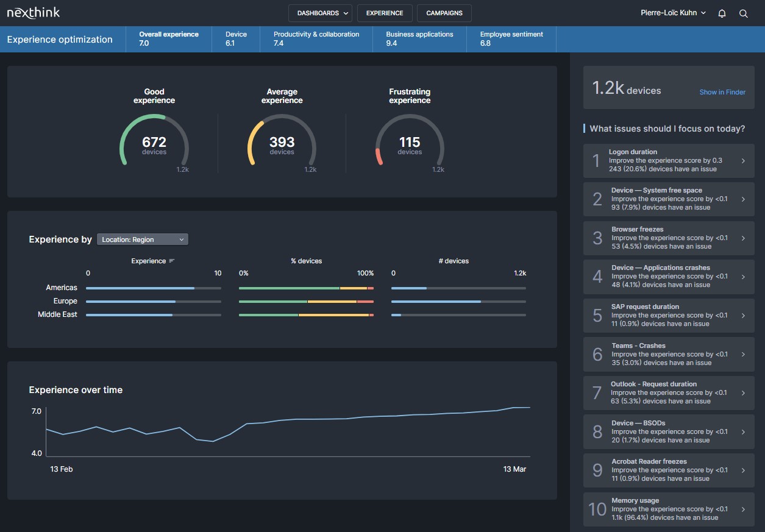
Task: Click the arrow on the Memory usage issue
Action: click(743, 509)
